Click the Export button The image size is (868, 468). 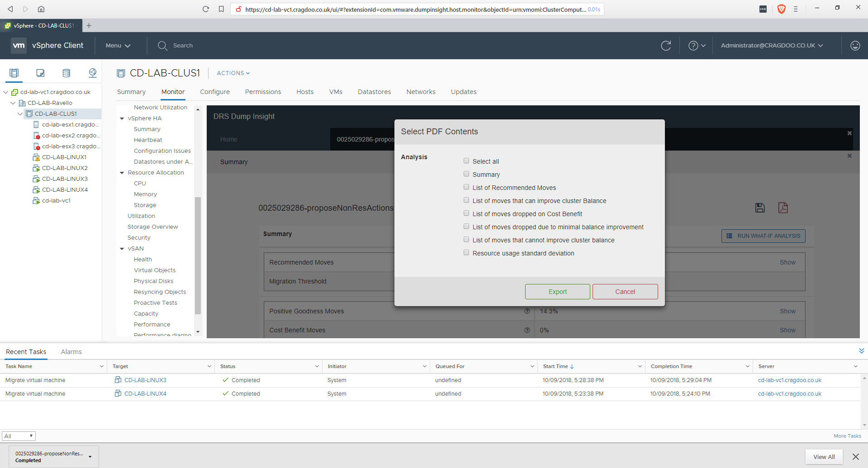557,292
